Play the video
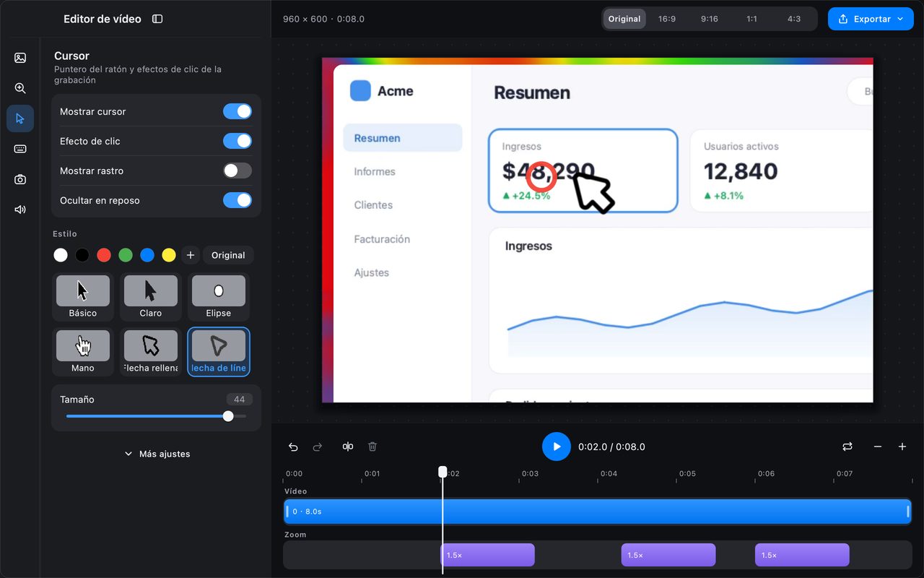This screenshot has height=578, width=924. [557, 447]
